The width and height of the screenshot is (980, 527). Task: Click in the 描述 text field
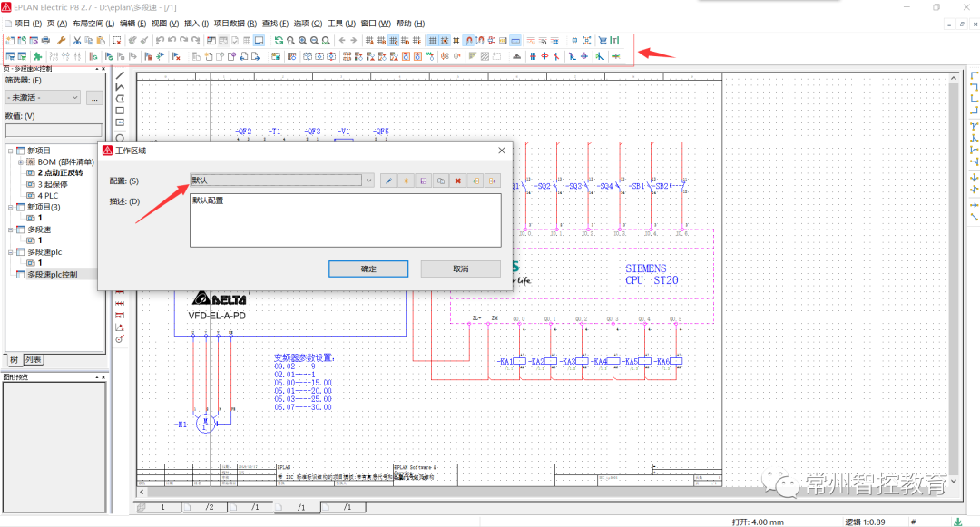(345, 220)
